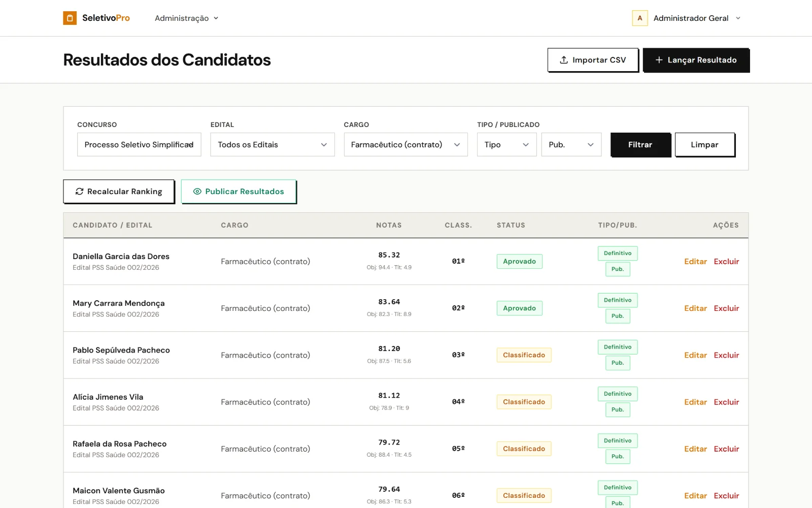This screenshot has width=812, height=508.
Task: Click the score 81.12
Action: tap(389, 396)
